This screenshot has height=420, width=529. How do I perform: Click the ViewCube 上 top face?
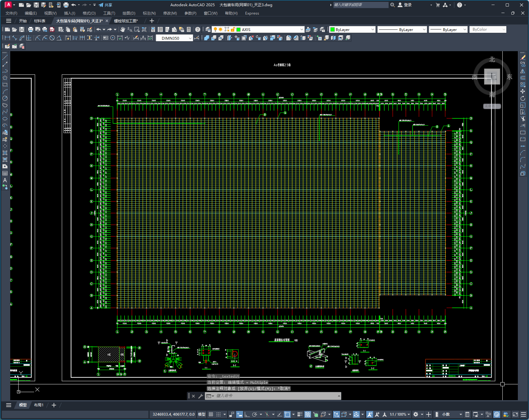click(x=492, y=77)
